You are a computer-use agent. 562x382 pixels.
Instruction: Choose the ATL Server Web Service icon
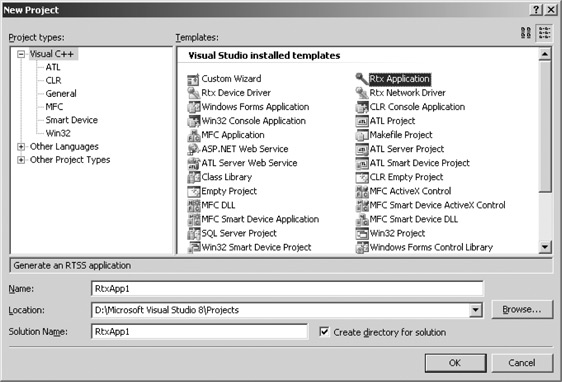pos(193,163)
